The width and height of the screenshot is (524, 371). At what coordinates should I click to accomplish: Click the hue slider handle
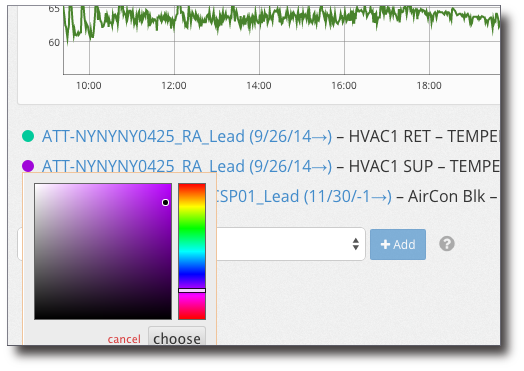tap(192, 290)
